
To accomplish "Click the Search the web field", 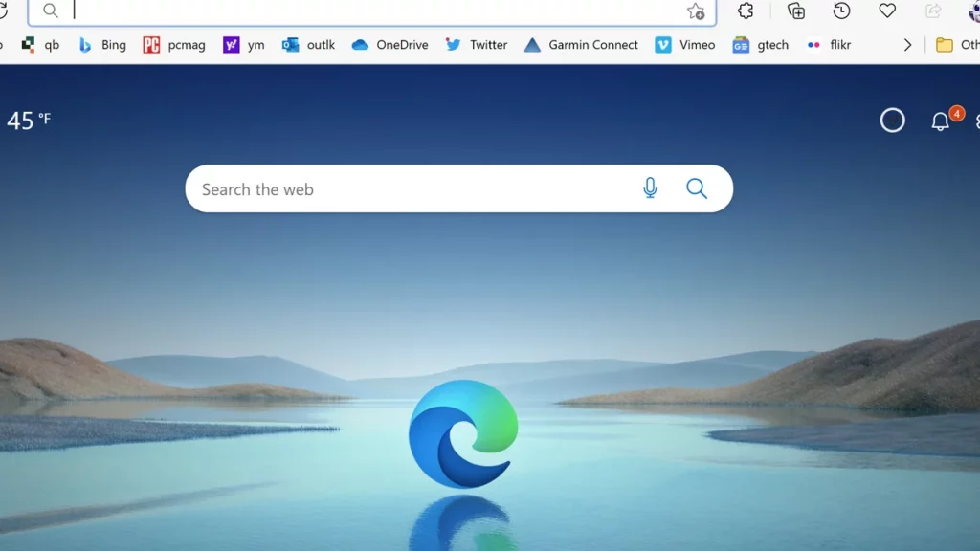I will [412, 189].
